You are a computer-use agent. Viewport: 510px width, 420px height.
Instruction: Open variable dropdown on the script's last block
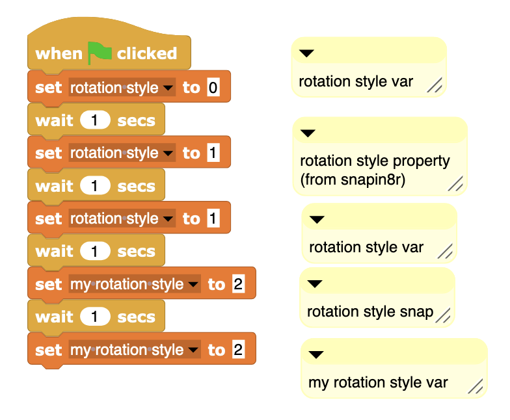193,350
